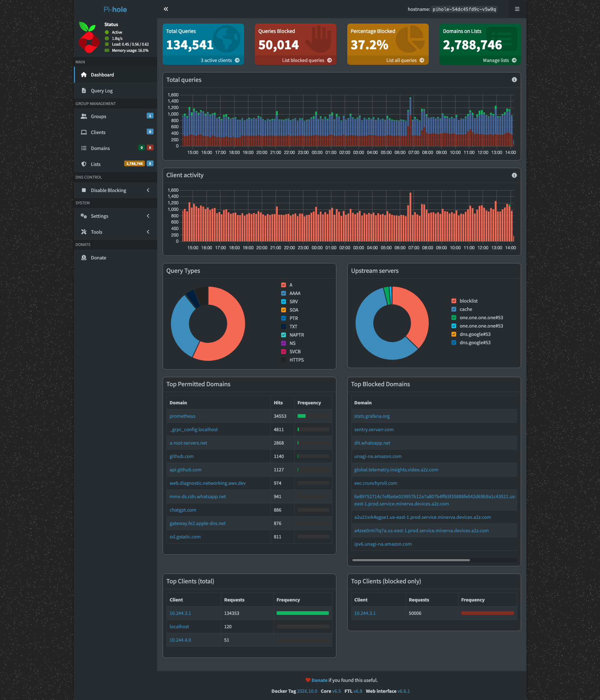
Task: Click the Pi-hole title text in header
Action: [115, 9]
